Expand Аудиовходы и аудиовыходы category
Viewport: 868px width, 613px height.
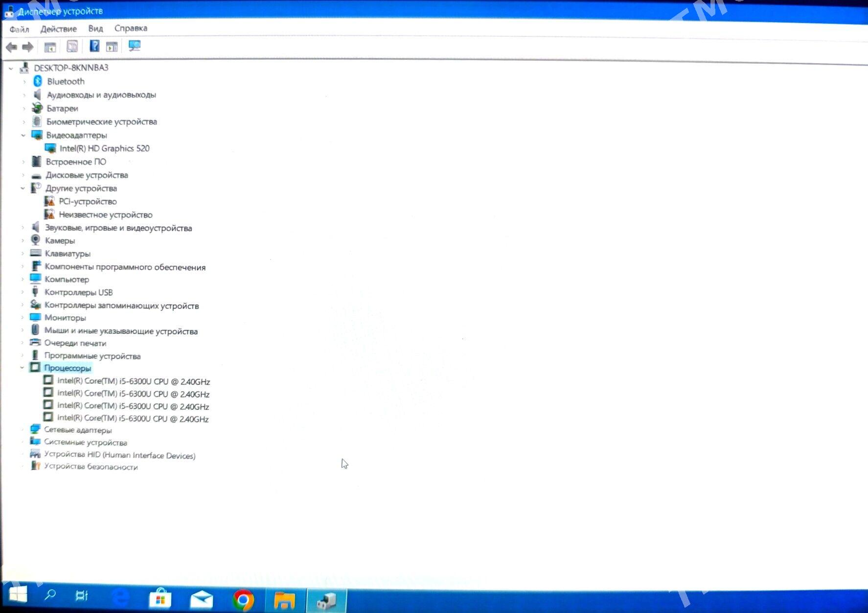(24, 95)
